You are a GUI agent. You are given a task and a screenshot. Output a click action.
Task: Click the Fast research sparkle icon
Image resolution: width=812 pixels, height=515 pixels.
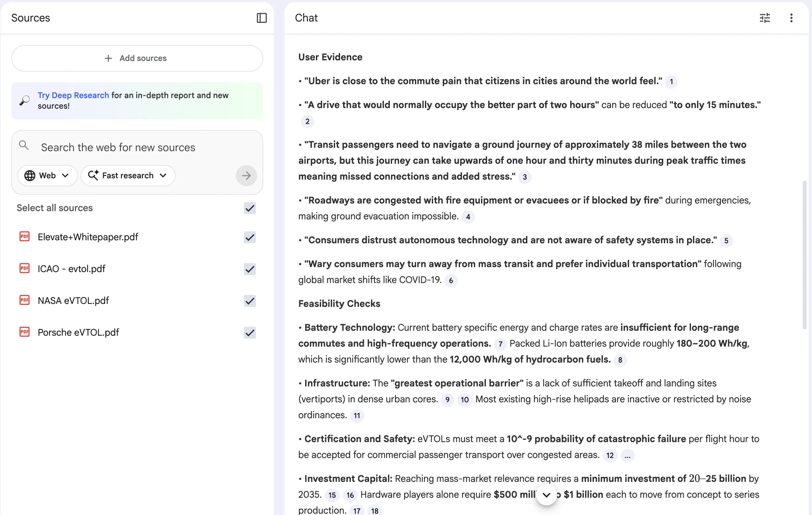click(94, 175)
